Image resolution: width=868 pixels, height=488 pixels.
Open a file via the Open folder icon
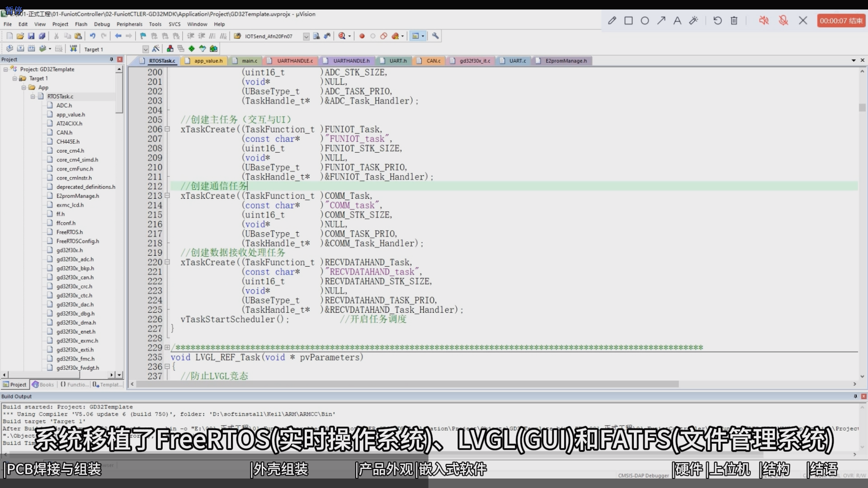(x=20, y=36)
